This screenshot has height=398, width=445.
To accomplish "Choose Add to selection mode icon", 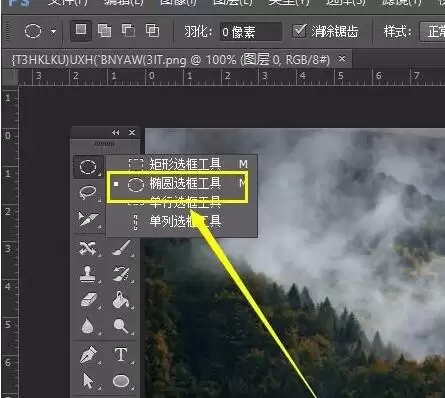I will click(x=104, y=31).
